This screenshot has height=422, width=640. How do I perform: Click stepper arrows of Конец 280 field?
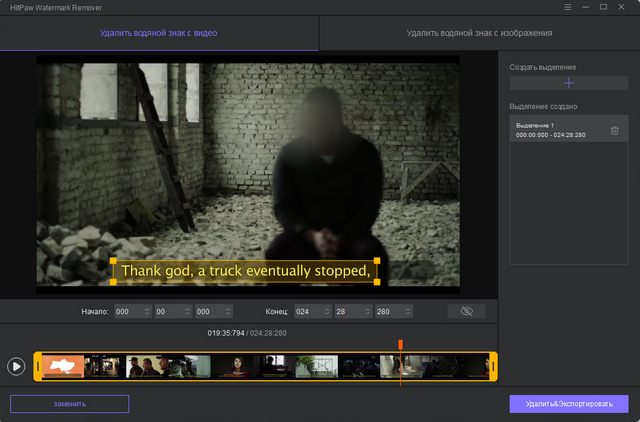[406, 311]
